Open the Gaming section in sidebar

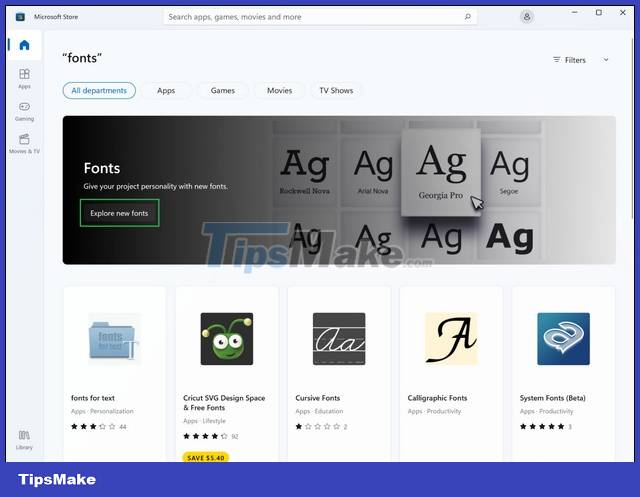tap(24, 111)
